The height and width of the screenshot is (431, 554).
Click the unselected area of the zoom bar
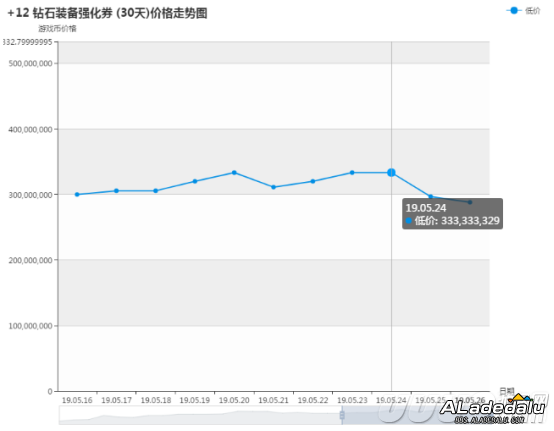[x=200, y=415]
